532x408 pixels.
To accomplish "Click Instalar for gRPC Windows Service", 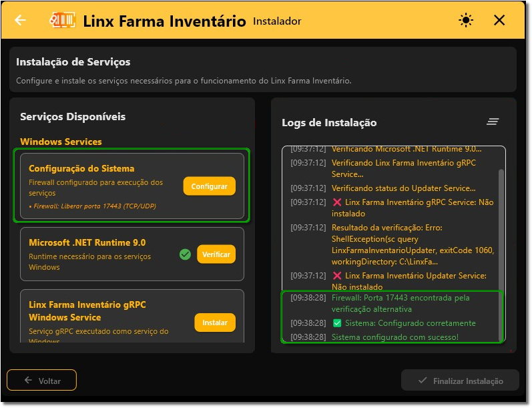I will click(x=215, y=323).
